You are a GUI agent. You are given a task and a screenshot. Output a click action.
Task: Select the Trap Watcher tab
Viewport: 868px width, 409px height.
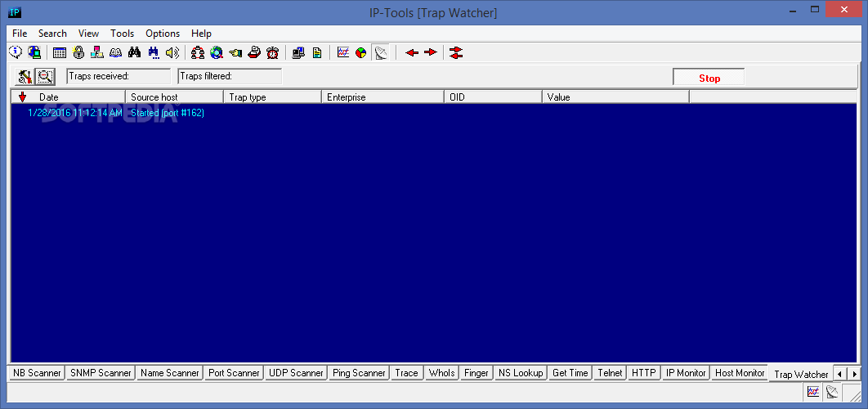pos(801,374)
